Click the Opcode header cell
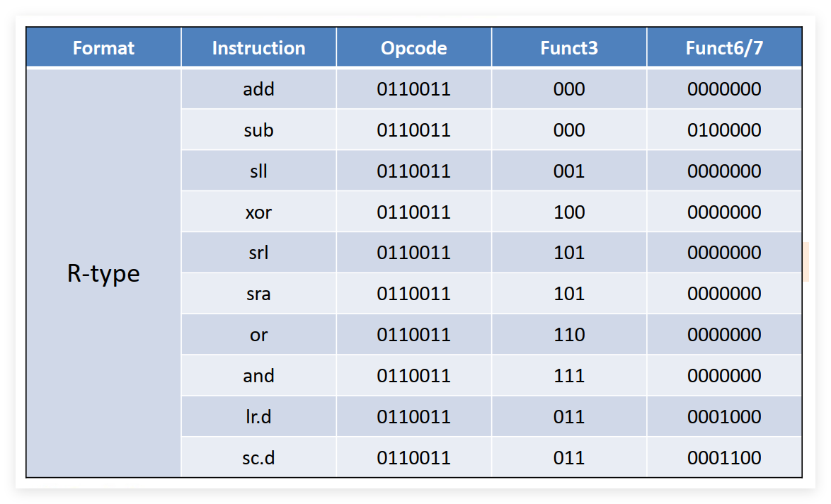The width and height of the screenshot is (831, 504). tap(414, 47)
